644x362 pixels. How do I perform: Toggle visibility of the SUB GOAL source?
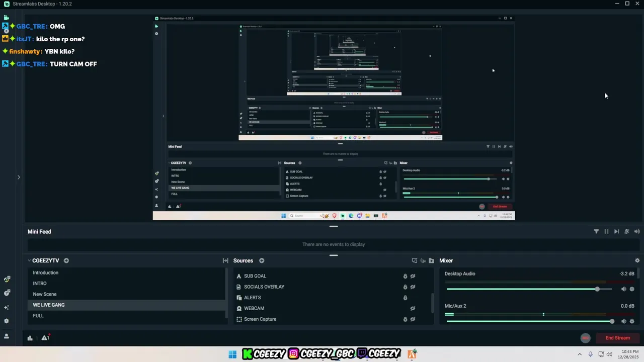tap(413, 276)
